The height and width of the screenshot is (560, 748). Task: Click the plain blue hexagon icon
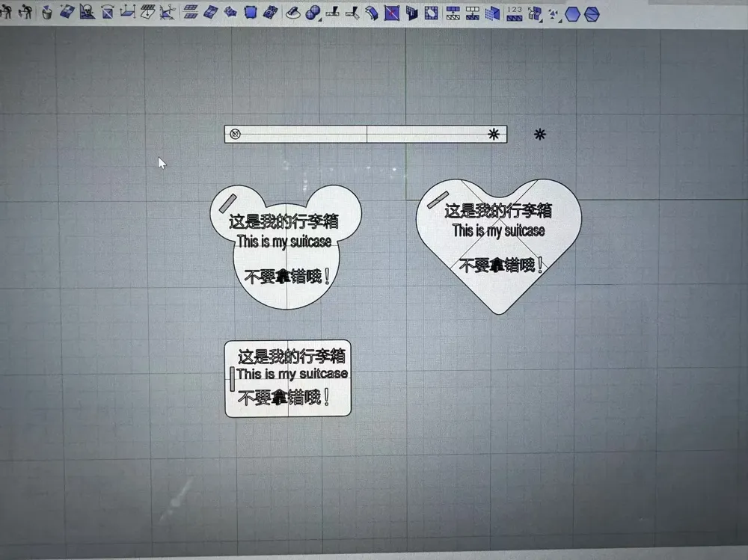[572, 14]
